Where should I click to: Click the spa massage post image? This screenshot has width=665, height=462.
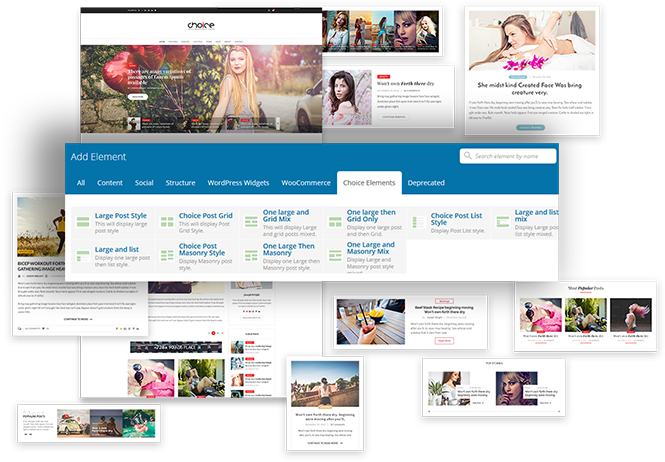(532, 40)
